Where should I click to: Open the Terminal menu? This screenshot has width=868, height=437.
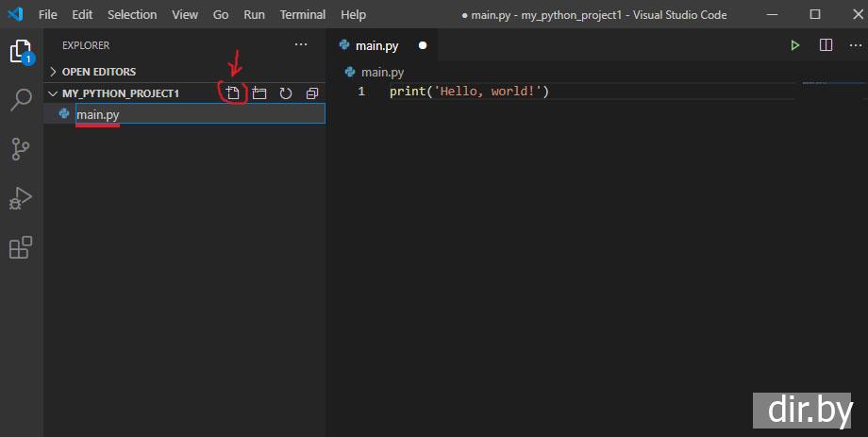[x=302, y=14]
